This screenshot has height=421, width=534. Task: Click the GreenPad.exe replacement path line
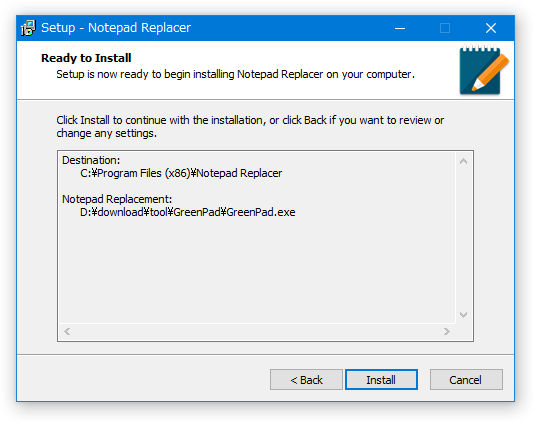pyautogui.click(x=188, y=212)
